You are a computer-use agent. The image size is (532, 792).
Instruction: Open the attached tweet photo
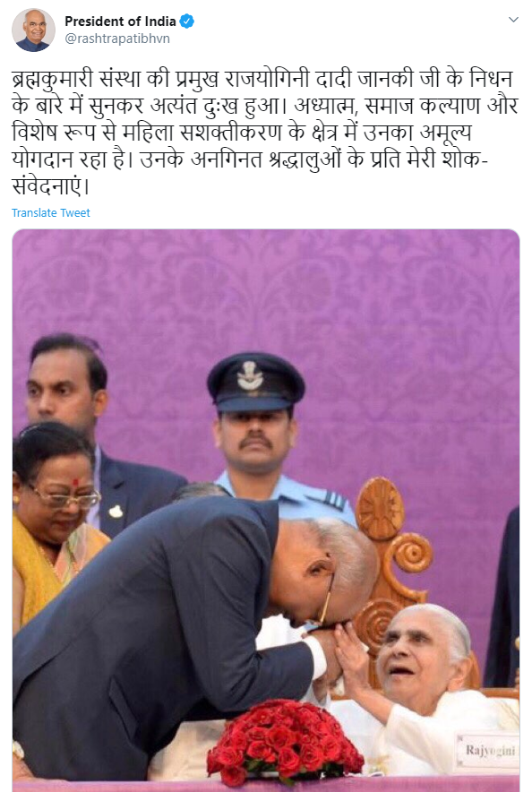point(266,510)
